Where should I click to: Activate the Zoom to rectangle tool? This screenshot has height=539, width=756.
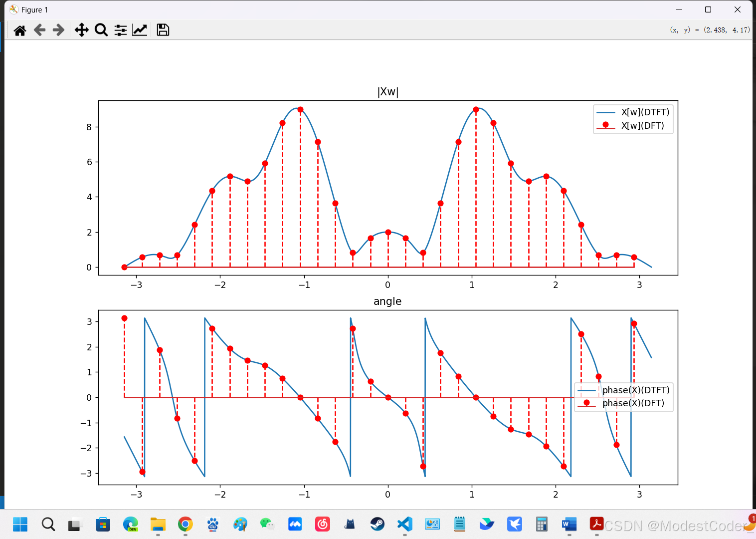click(x=101, y=30)
